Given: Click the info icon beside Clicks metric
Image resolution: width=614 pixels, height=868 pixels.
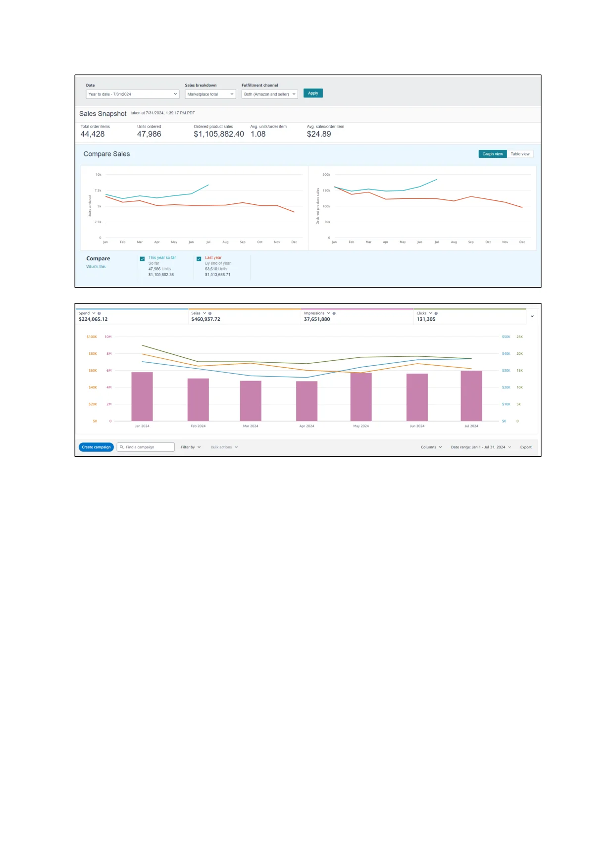Looking at the screenshot, I should pyautogui.click(x=436, y=313).
